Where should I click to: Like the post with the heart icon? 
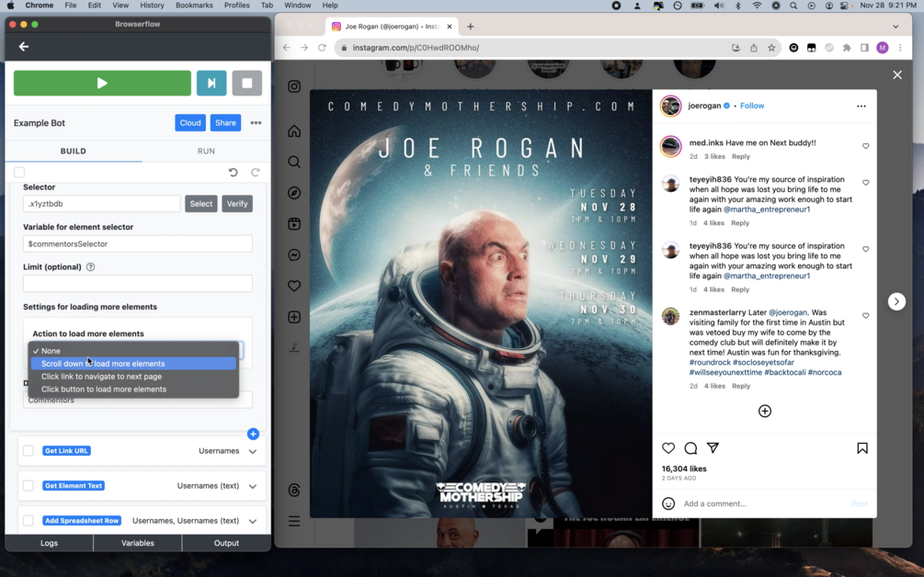pyautogui.click(x=668, y=448)
